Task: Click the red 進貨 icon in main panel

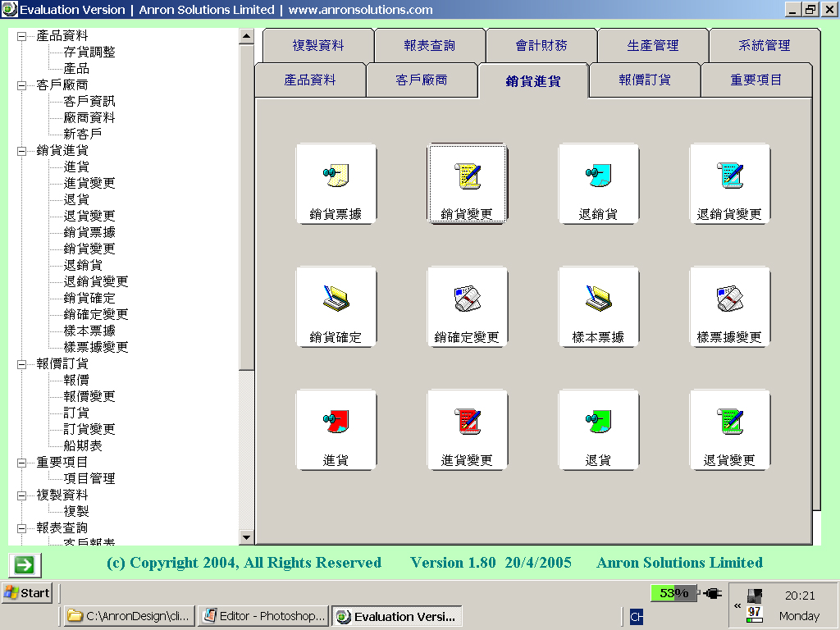Action: click(336, 429)
